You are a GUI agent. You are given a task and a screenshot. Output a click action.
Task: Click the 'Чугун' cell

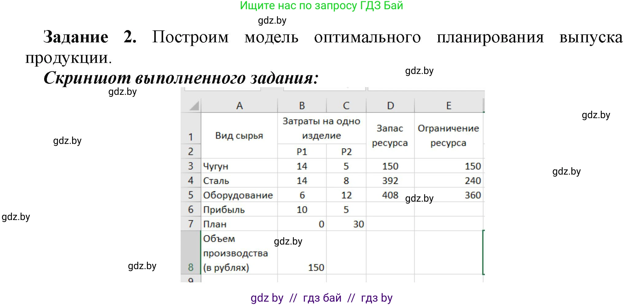240,166
